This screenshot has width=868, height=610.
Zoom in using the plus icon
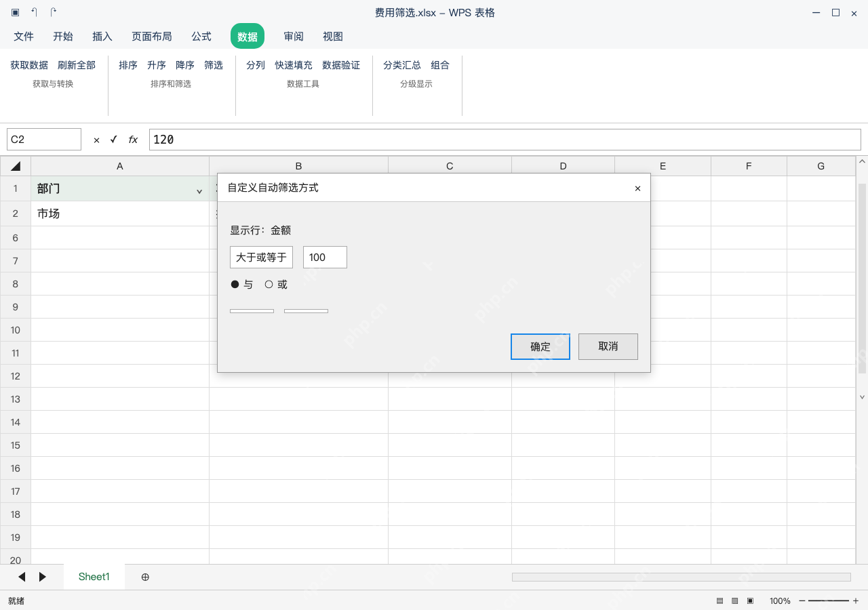coord(856,601)
